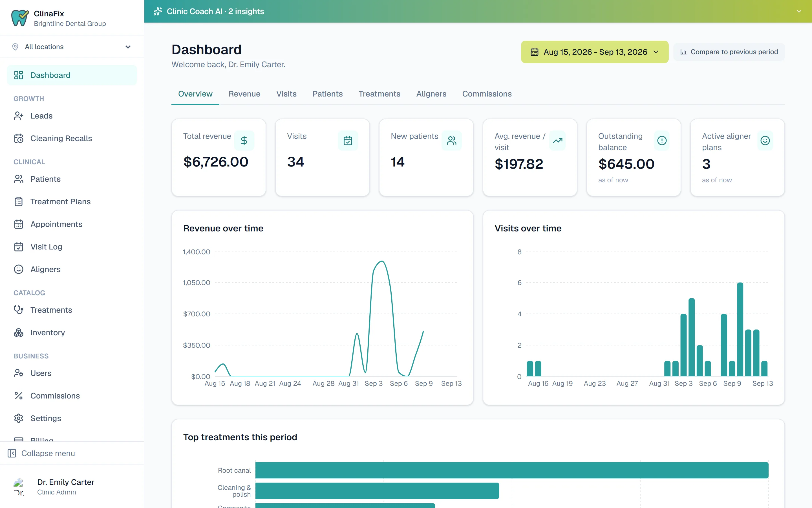Click the Appointments calendar icon
This screenshot has height=508, width=812.
[x=18, y=224]
